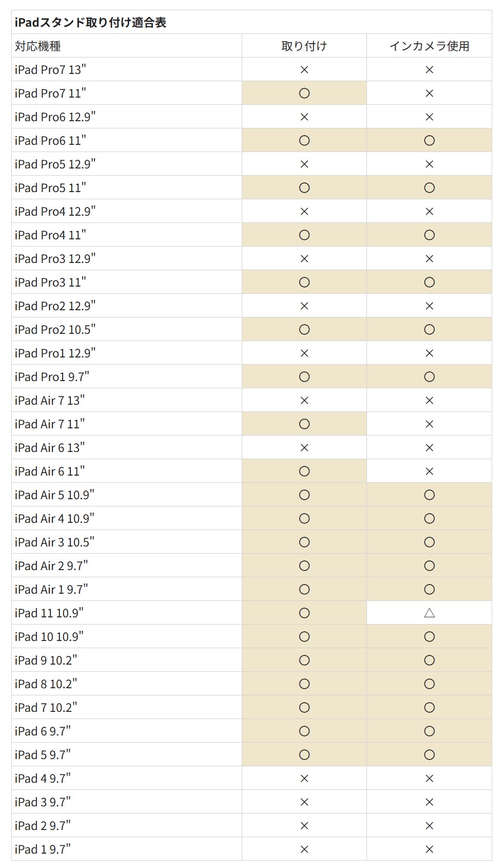
Task: Select the iPad Air 3 10.5" model name
Action: coord(54,542)
